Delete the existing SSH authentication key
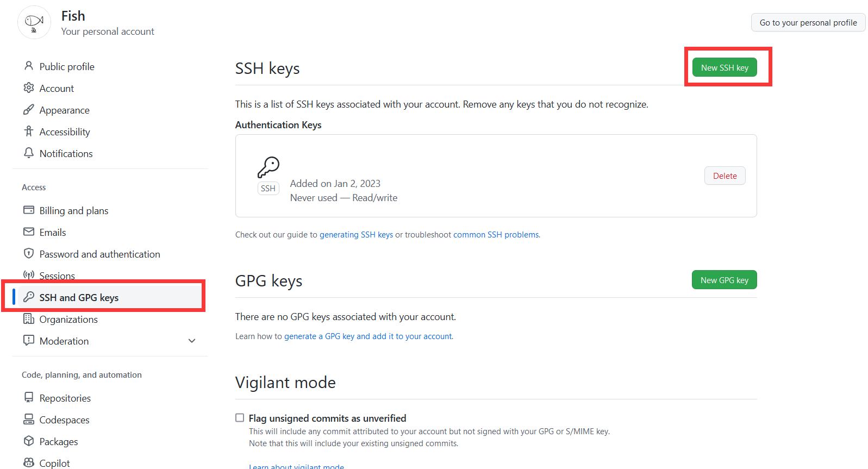The height and width of the screenshot is (469, 868). (x=725, y=176)
